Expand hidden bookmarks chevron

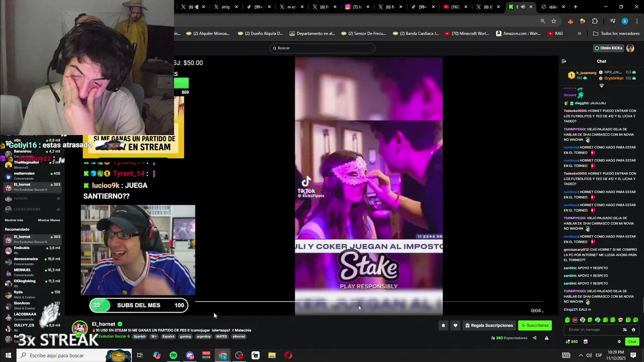tap(580, 34)
